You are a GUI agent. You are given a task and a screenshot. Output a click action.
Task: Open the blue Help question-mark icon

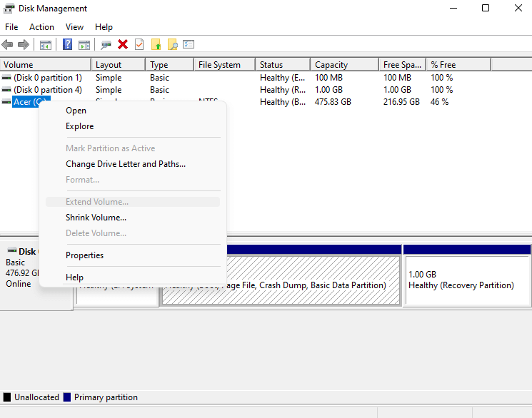(68, 44)
